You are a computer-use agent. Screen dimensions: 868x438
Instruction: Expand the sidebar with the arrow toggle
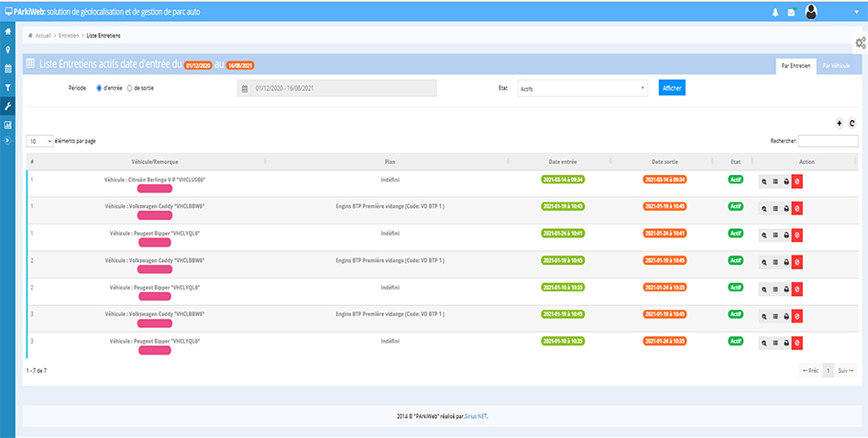(8, 140)
